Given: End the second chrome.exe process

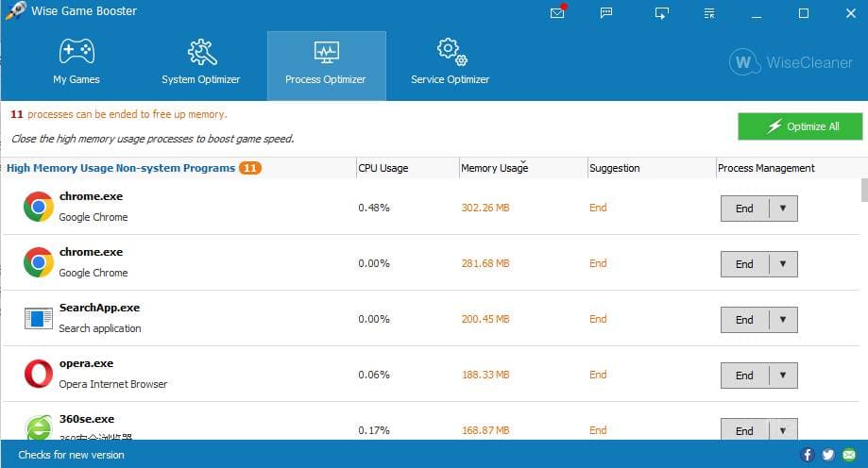Looking at the screenshot, I should 744,264.
